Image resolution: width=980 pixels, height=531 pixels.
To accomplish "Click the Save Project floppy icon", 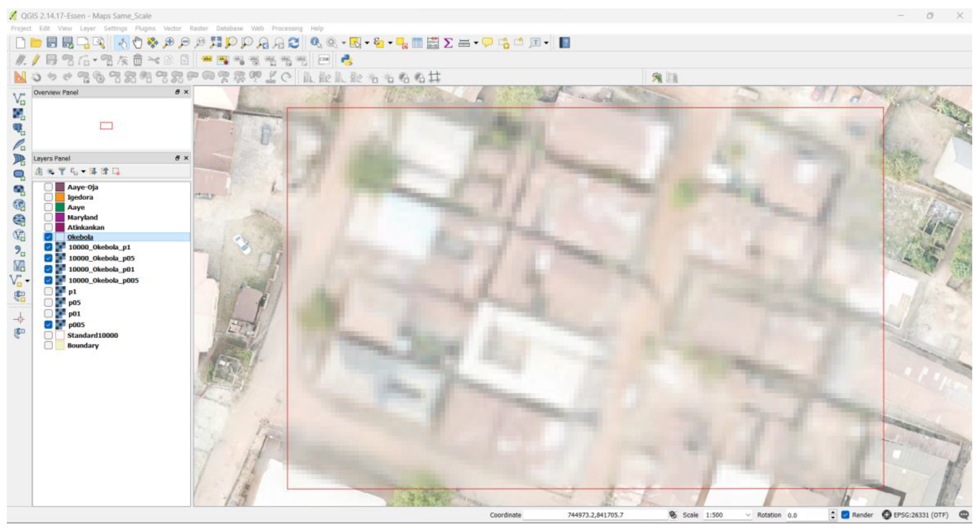I will [x=52, y=43].
